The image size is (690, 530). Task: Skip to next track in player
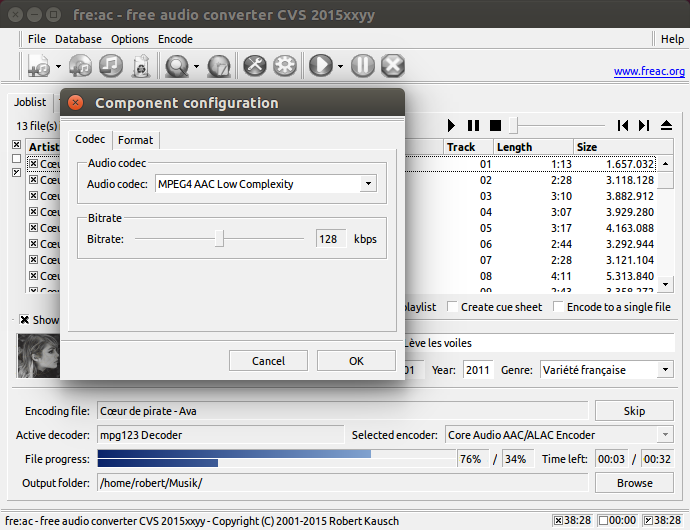[644, 125]
